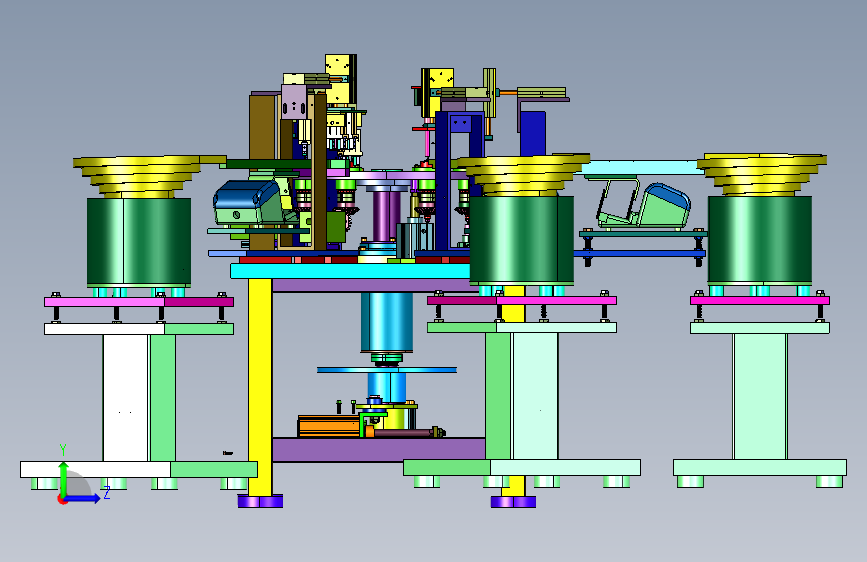Select the blue controller box left of the table
Screen dimensions: 867x562
[x=249, y=203]
